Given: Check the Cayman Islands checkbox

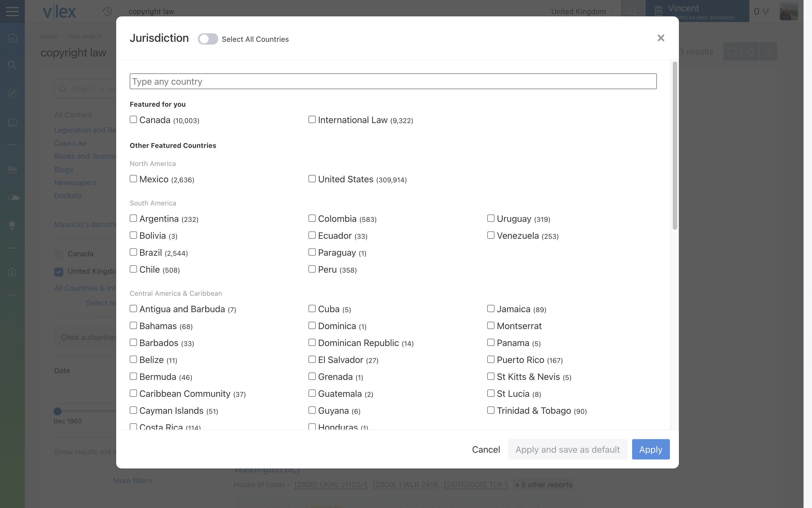Looking at the screenshot, I should point(133,410).
